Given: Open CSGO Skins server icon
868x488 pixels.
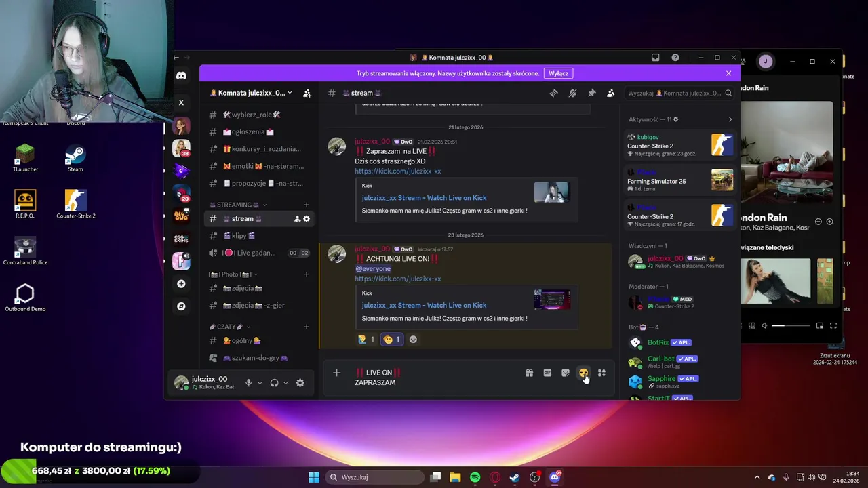Looking at the screenshot, I should click(181, 239).
